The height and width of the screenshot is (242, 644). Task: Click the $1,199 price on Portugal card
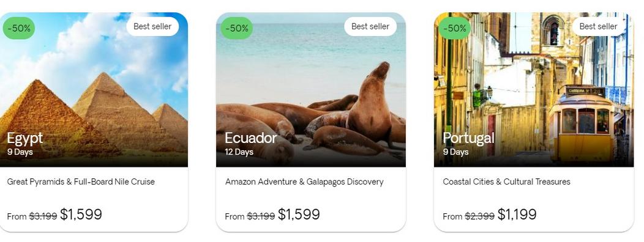tap(517, 214)
